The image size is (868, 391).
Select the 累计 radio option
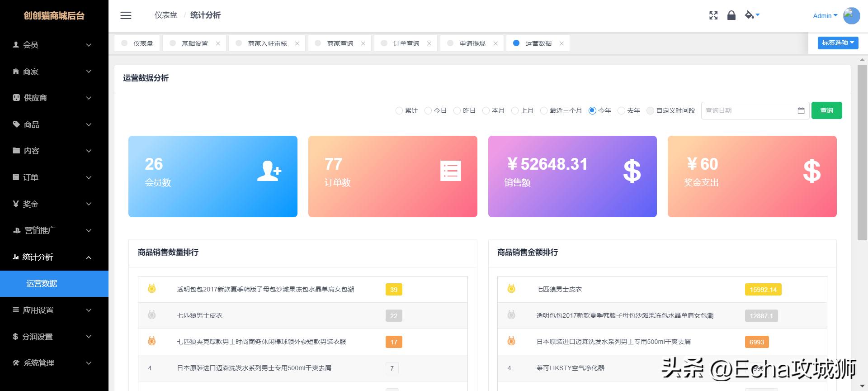[399, 110]
